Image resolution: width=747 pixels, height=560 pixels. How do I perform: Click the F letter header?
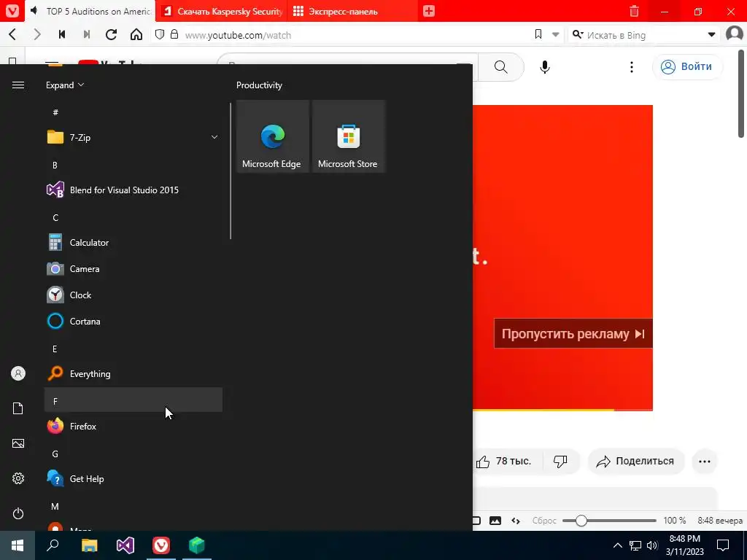133,400
